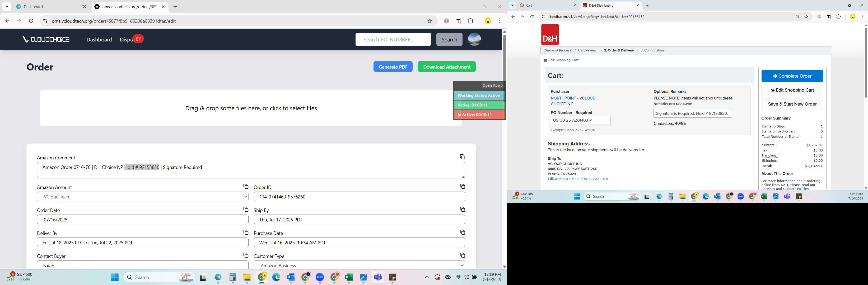Image resolution: width=868 pixels, height=285 pixels.
Task: Bookmark the D&H page with star icon
Action: (x=806, y=16)
